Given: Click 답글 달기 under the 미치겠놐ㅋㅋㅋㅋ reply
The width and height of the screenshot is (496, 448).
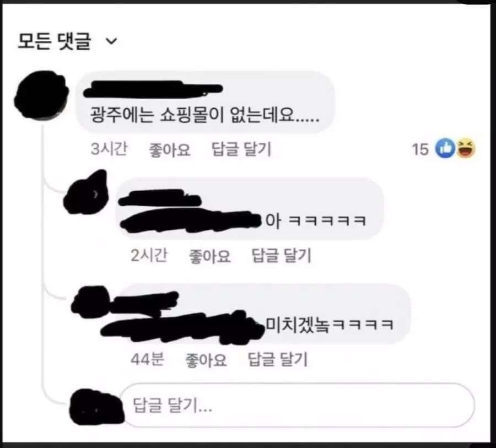Looking at the screenshot, I should point(277,359).
